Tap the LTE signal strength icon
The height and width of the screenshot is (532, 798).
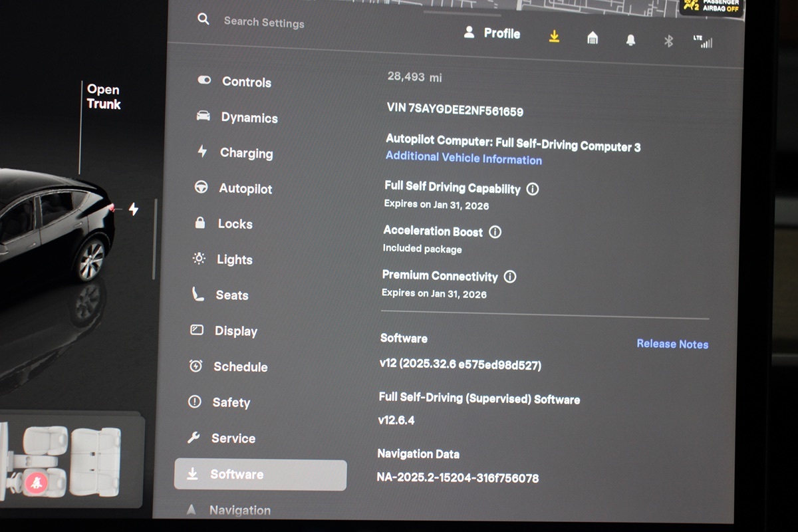[703, 42]
